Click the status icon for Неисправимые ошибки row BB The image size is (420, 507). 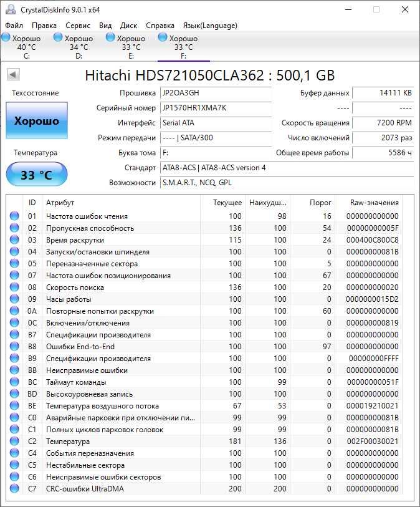point(14,370)
